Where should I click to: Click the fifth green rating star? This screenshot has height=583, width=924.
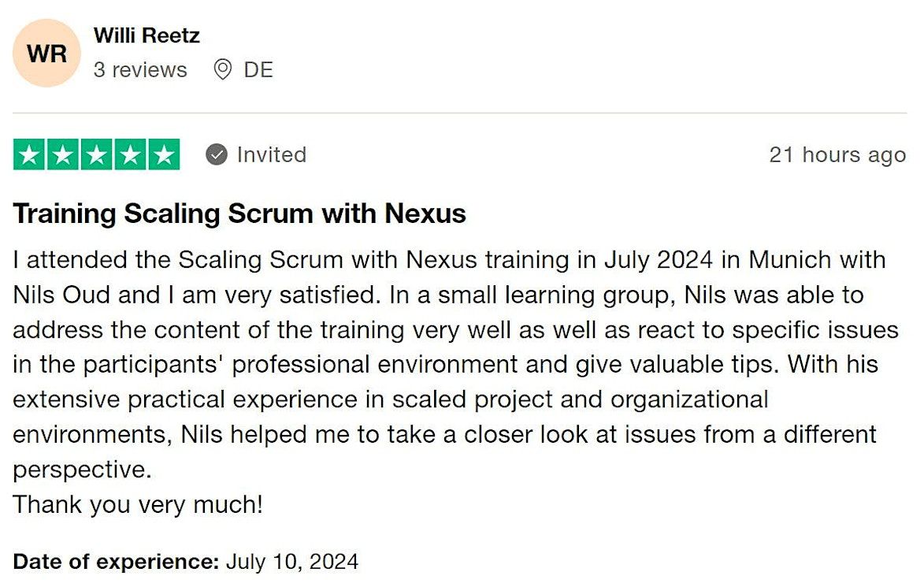point(163,155)
